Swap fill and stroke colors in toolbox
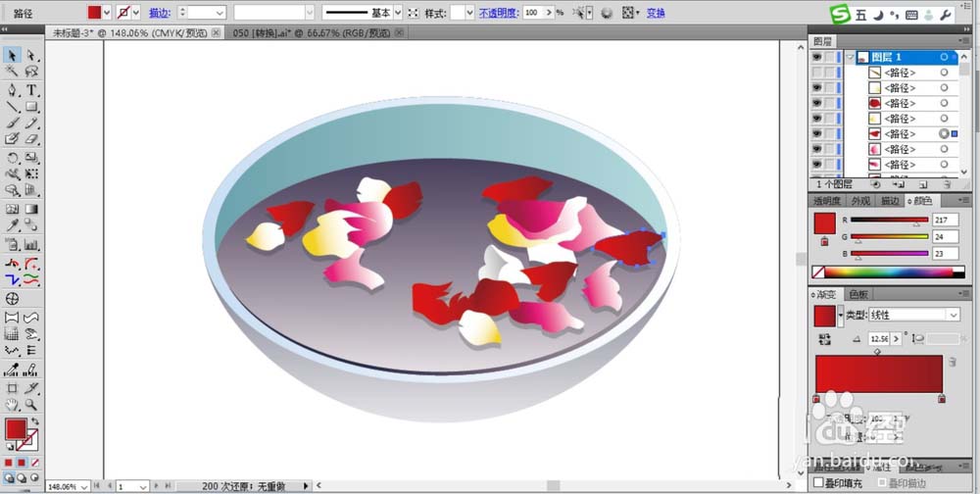The width and height of the screenshot is (980, 494). 35,422
